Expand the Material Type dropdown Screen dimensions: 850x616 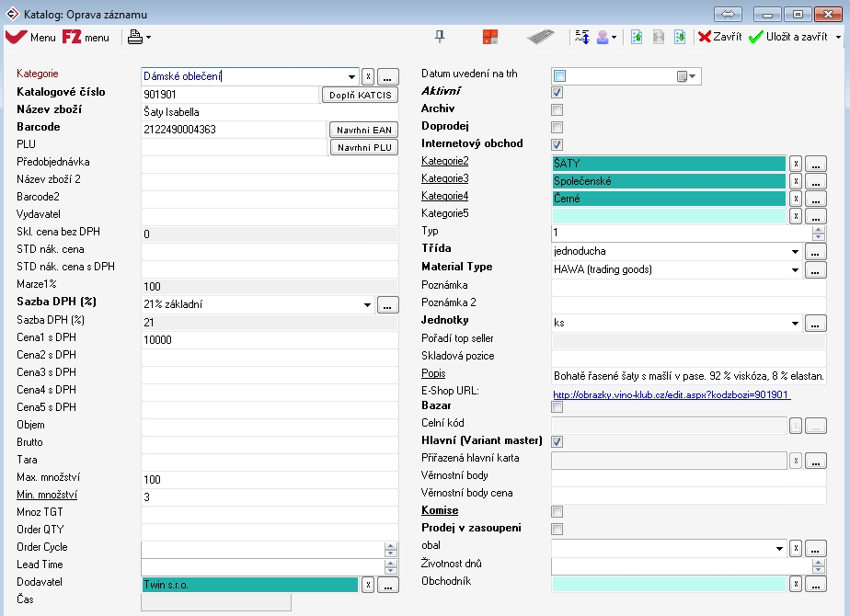pos(795,269)
